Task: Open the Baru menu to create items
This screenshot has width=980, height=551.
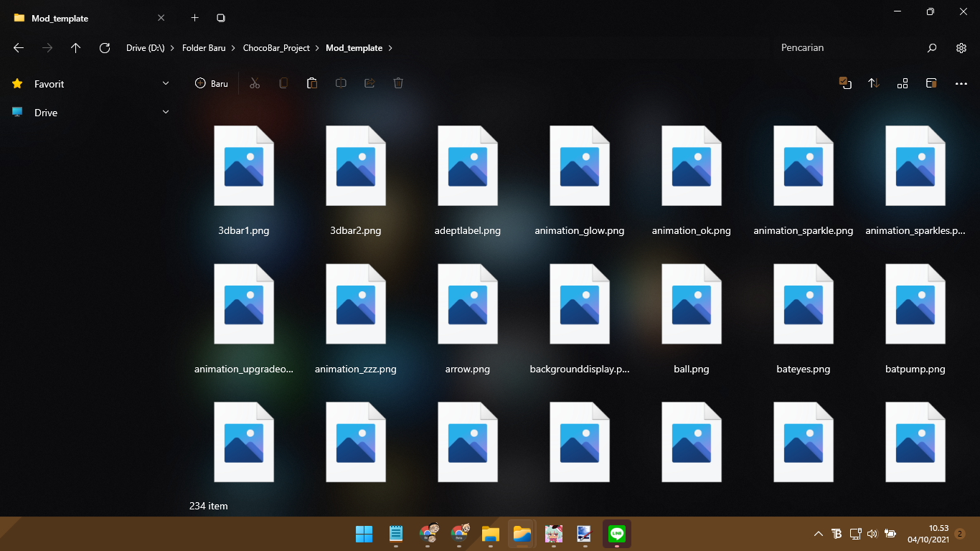Action: click(x=211, y=83)
